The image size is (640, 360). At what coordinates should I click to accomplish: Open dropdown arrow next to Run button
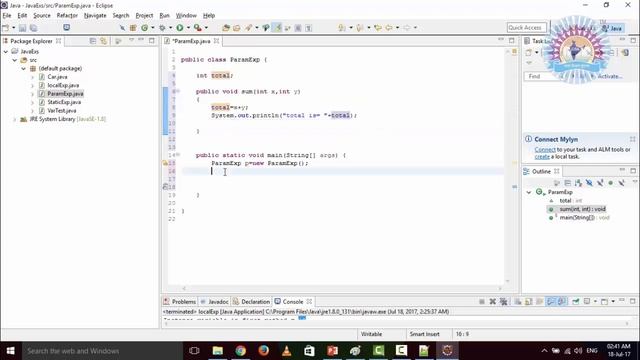188,28
